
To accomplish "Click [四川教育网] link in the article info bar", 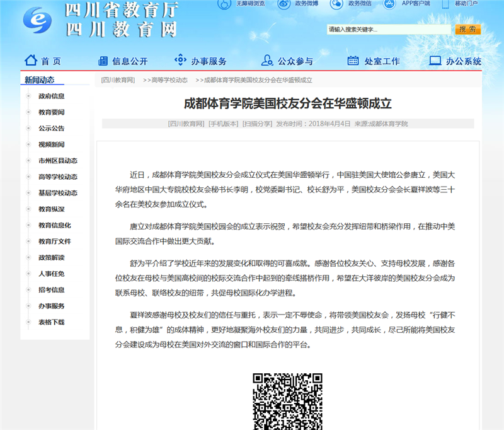I will 186,124.
